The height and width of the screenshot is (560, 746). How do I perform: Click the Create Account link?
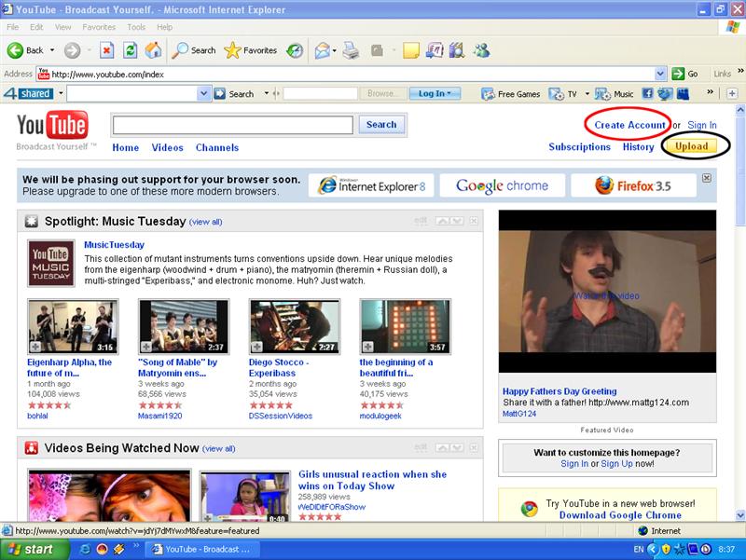pos(630,125)
